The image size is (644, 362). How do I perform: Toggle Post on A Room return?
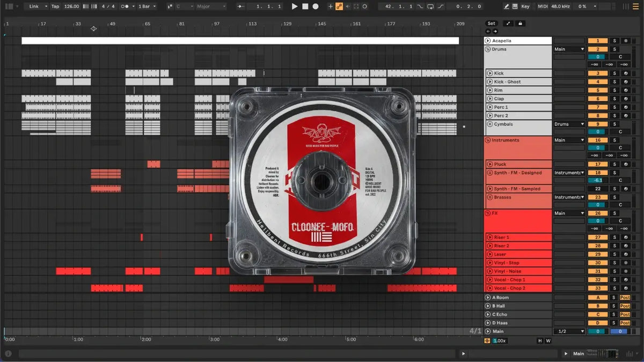point(625,297)
